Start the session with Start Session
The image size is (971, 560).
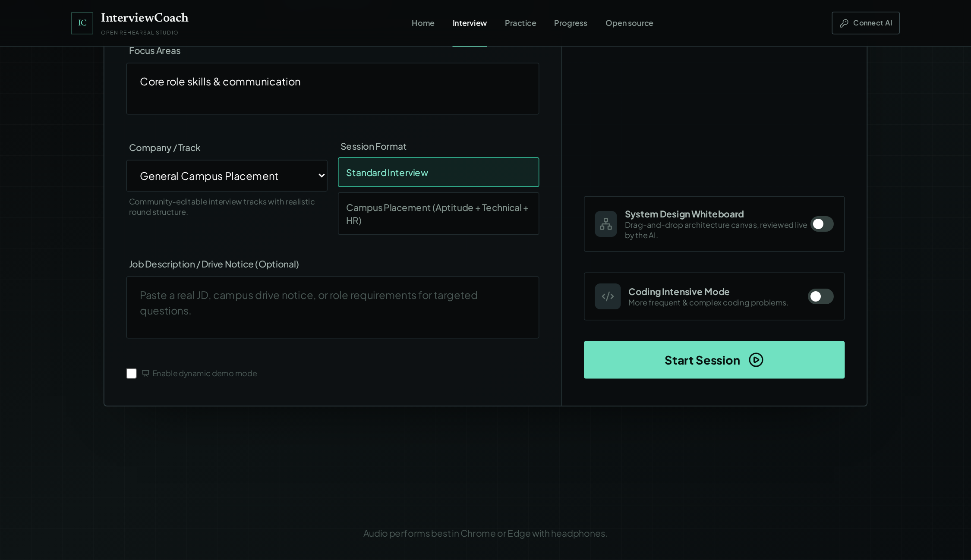(x=714, y=360)
